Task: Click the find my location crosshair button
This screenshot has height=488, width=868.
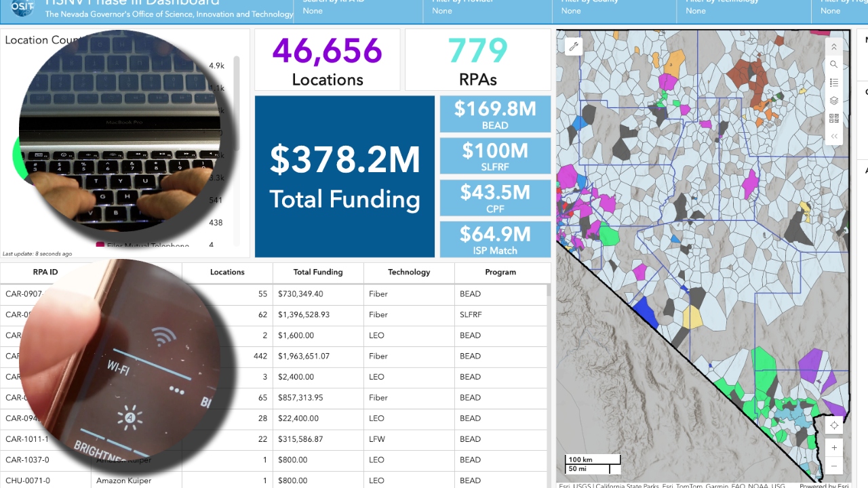Action: click(x=834, y=425)
